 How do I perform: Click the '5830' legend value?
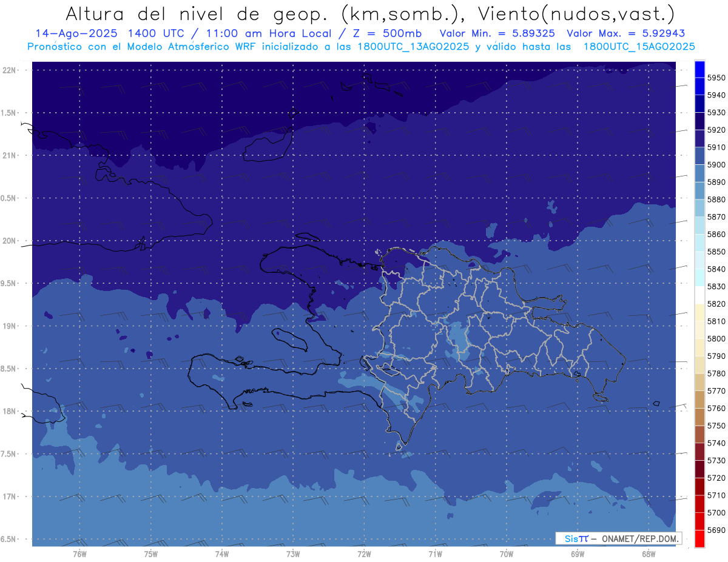tap(716, 287)
